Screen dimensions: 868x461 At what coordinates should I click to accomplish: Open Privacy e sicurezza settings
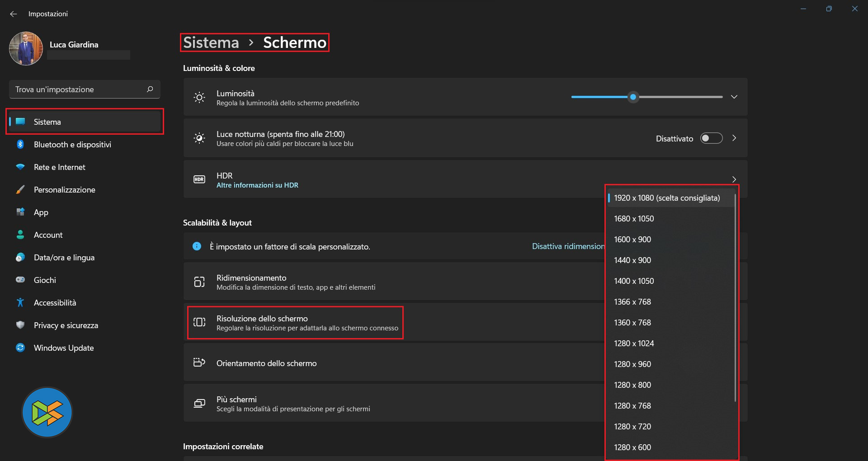pyautogui.click(x=66, y=325)
